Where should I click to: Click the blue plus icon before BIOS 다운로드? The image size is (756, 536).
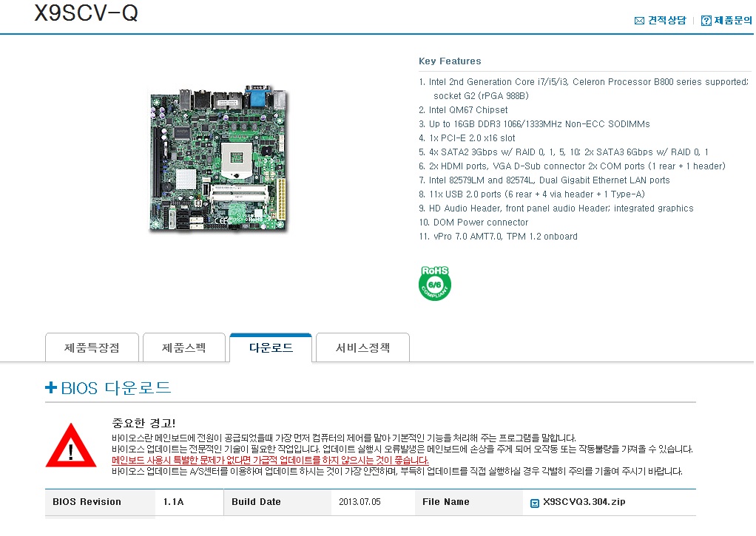click(x=50, y=387)
